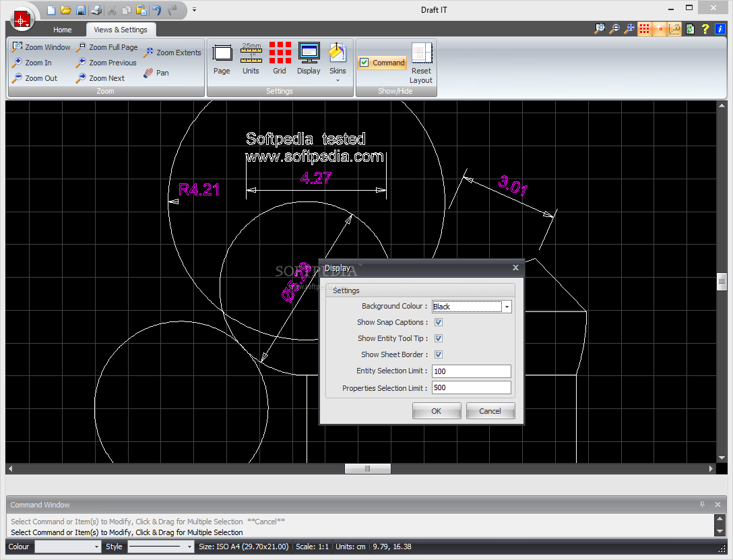Click top-right Zoom Full Page shortcut icon

(614, 29)
